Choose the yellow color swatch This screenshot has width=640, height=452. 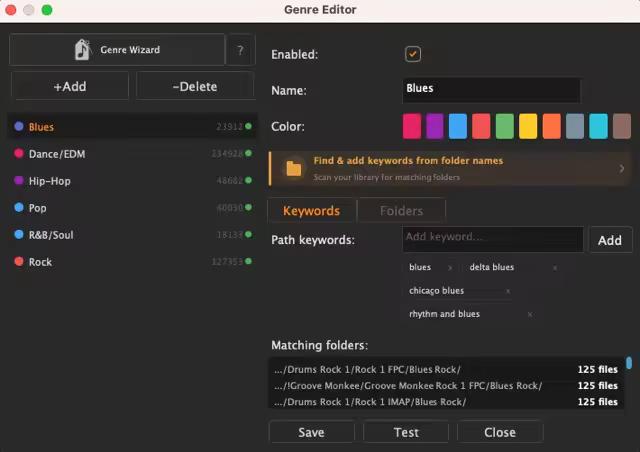528,126
